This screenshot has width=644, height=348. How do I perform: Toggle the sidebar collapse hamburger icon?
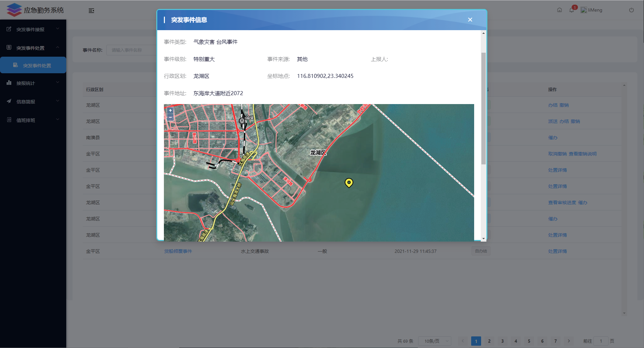91,11
